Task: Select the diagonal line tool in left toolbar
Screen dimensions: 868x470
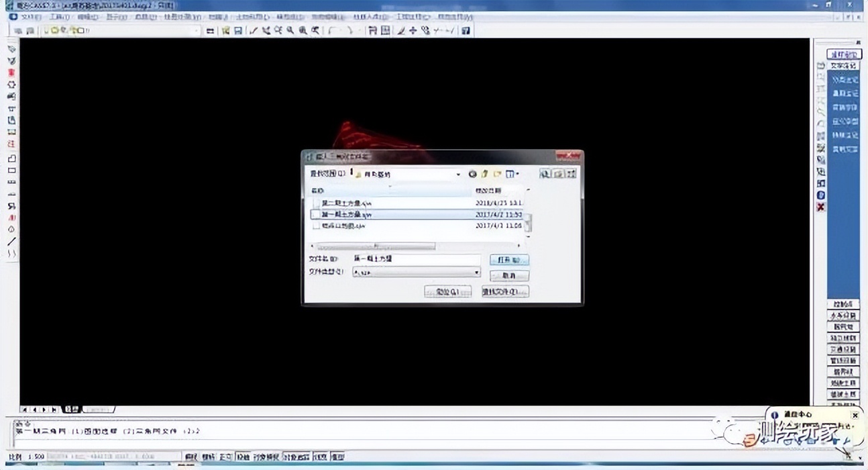Action: pyautogui.click(x=11, y=241)
